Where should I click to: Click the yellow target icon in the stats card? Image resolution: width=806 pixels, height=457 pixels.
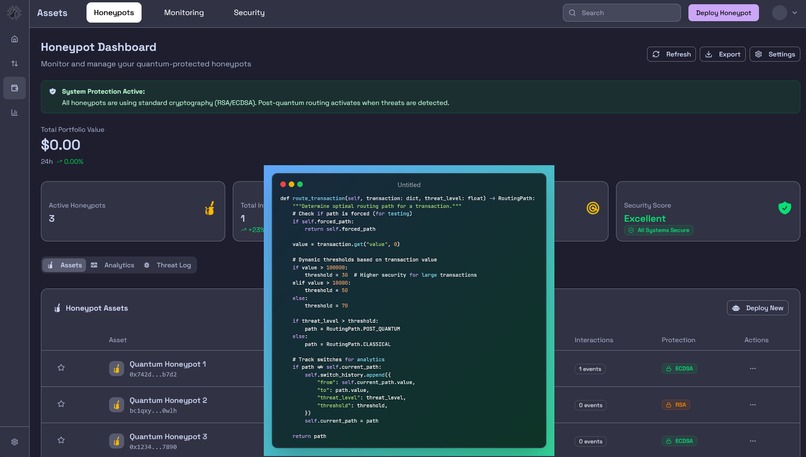[593, 208]
